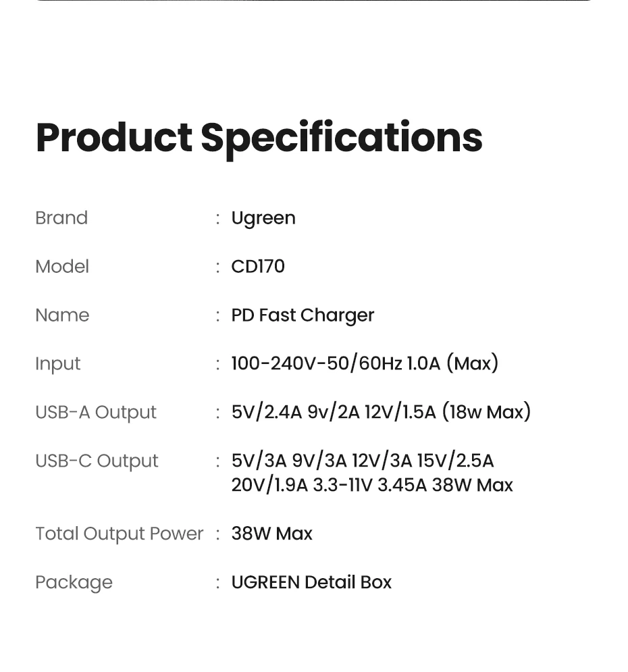
Task: Select the CD170 model number
Action: tap(258, 267)
